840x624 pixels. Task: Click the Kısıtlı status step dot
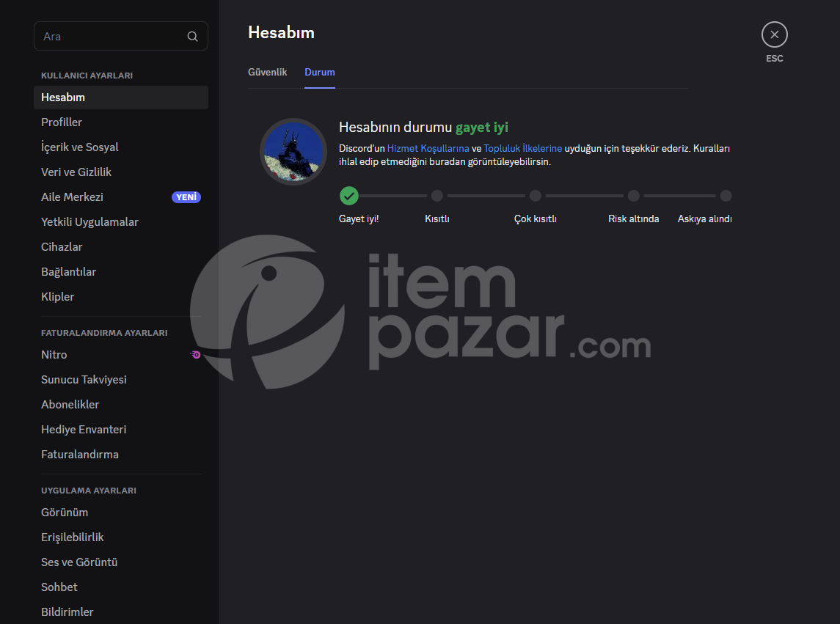click(437, 196)
